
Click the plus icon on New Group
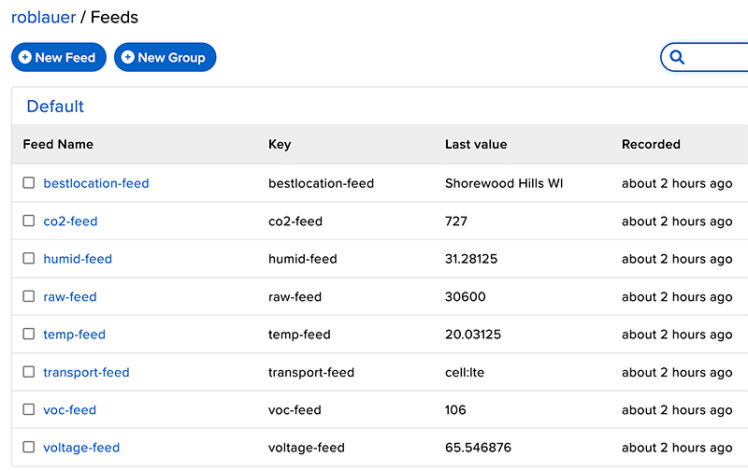coord(128,58)
